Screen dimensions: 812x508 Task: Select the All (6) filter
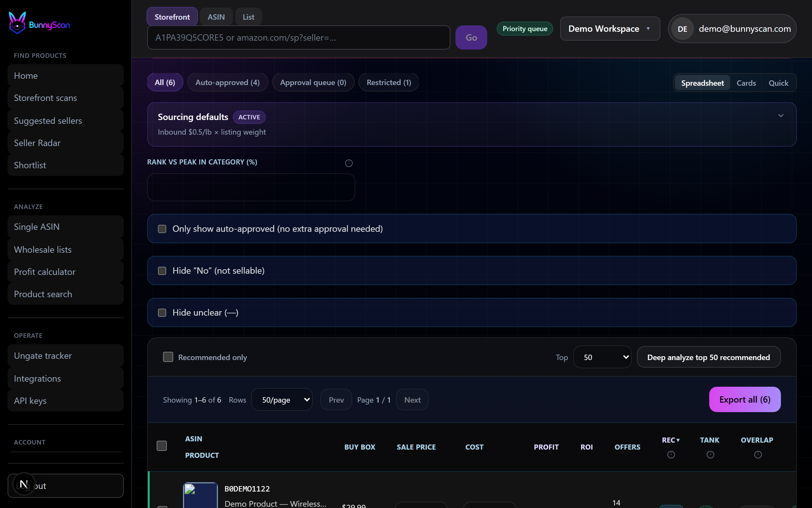[x=165, y=82]
